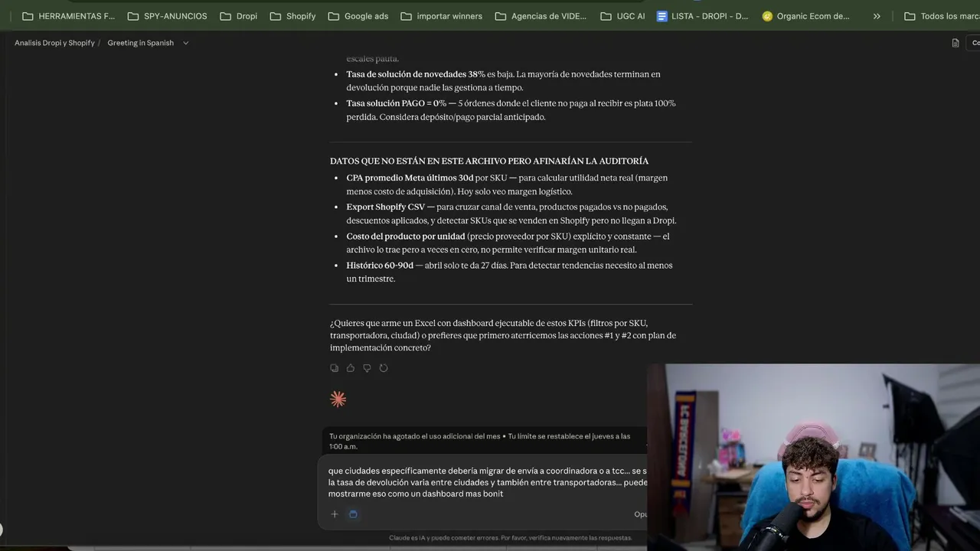The width and height of the screenshot is (980, 551).
Task: Open the HERRAMIENTAS F... bookmarks folder
Action: 68,16
